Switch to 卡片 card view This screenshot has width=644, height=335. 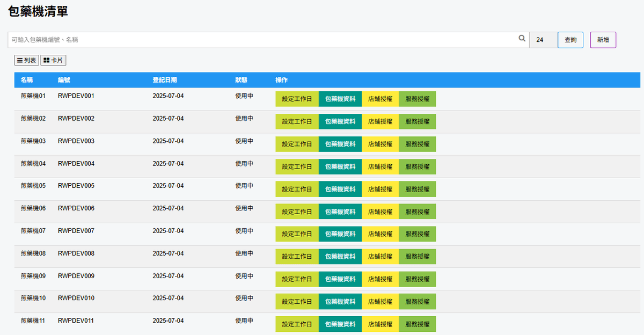[53, 61]
